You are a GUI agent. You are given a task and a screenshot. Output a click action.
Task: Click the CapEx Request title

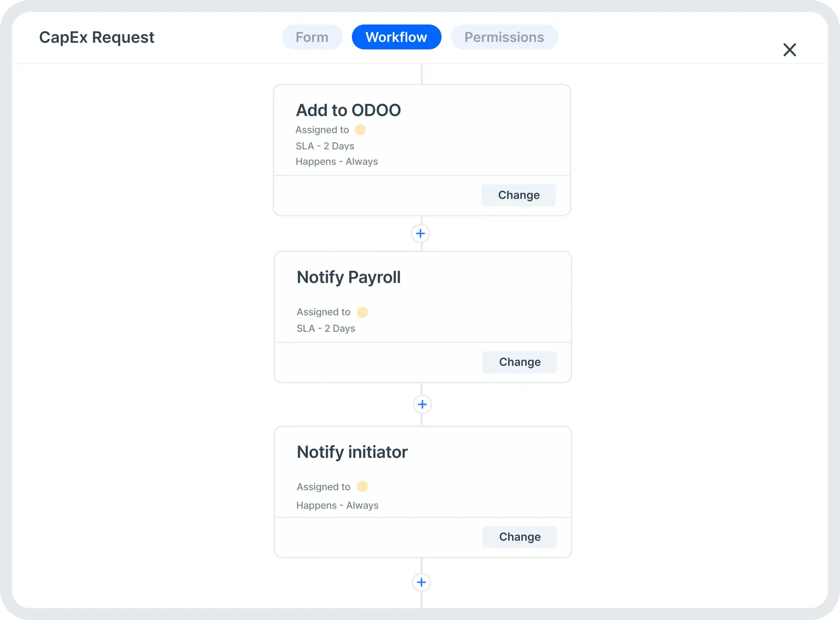pos(97,37)
